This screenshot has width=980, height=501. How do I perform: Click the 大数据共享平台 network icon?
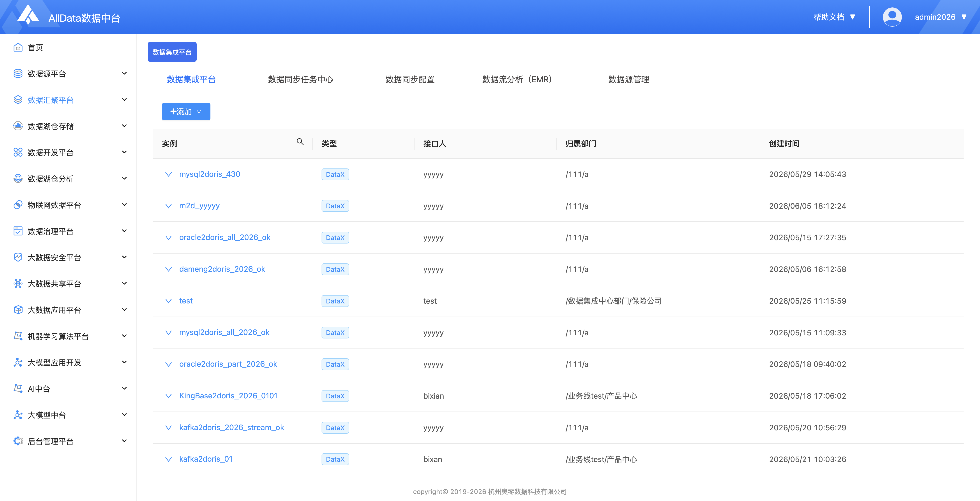[18, 283]
